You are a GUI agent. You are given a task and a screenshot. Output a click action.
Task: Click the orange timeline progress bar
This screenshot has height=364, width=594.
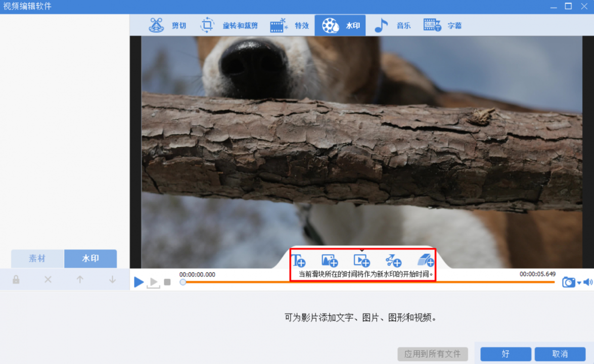pos(368,282)
